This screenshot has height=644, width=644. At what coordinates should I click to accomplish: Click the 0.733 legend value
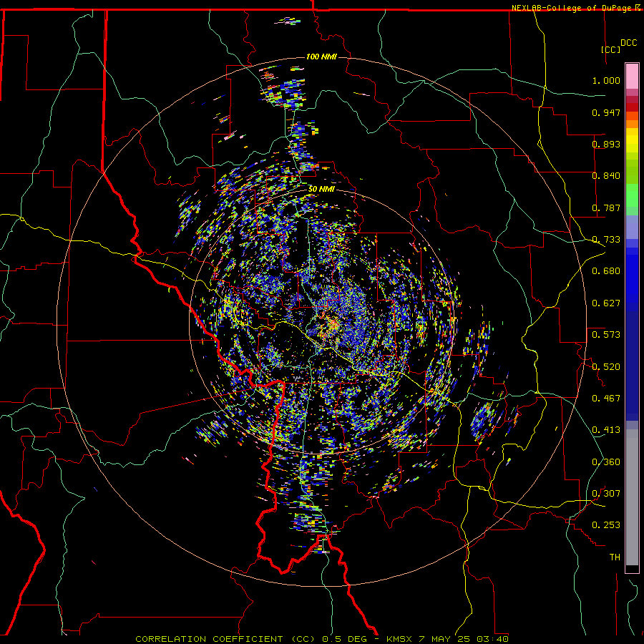pyautogui.click(x=606, y=240)
